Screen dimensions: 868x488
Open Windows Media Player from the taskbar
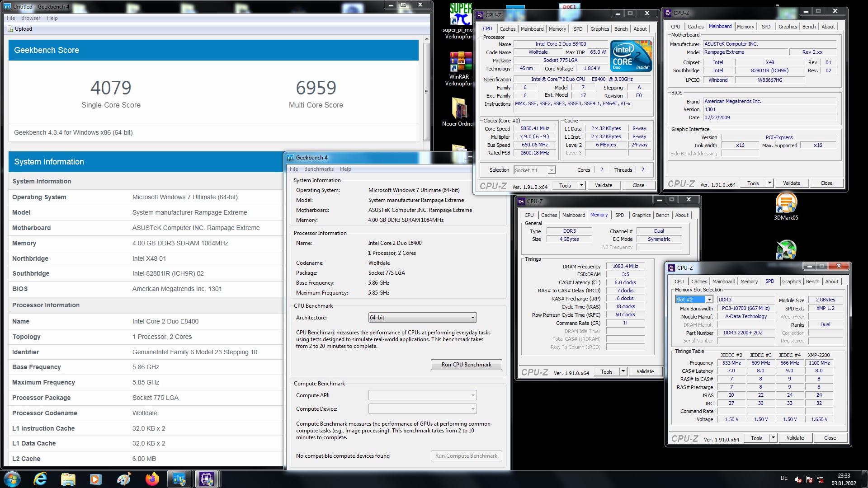pyautogui.click(x=96, y=479)
